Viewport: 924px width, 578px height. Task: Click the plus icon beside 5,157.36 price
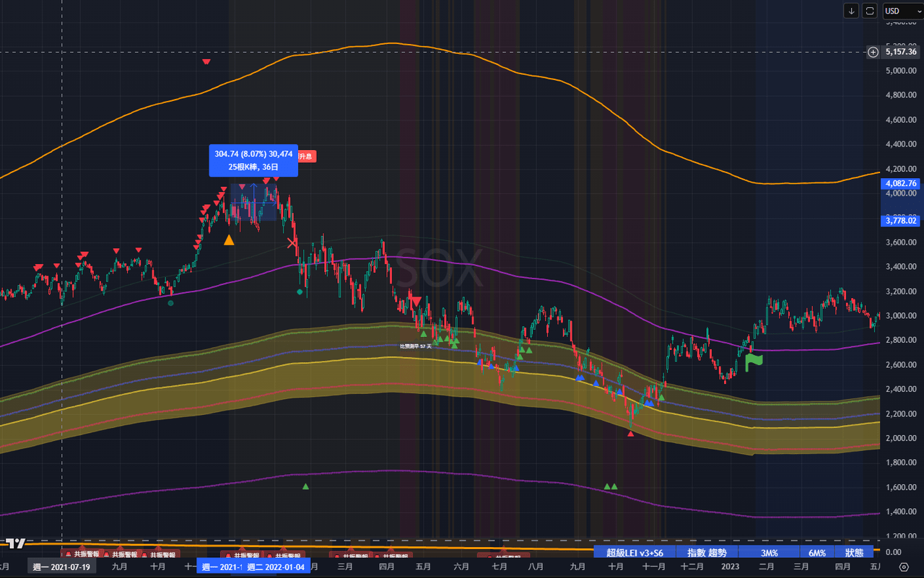pyautogui.click(x=873, y=52)
